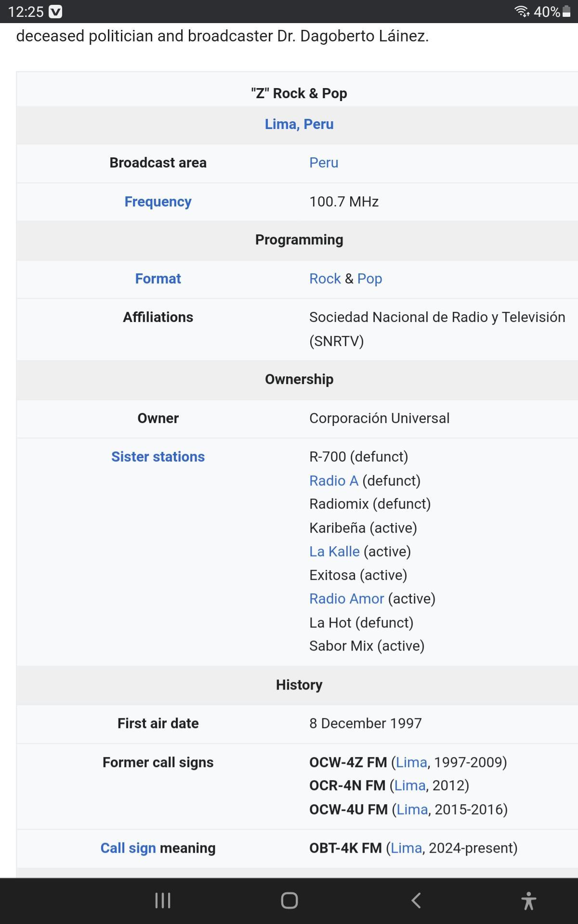Tap the Android recent apps icon
This screenshot has height=924, width=578.
[x=163, y=900]
